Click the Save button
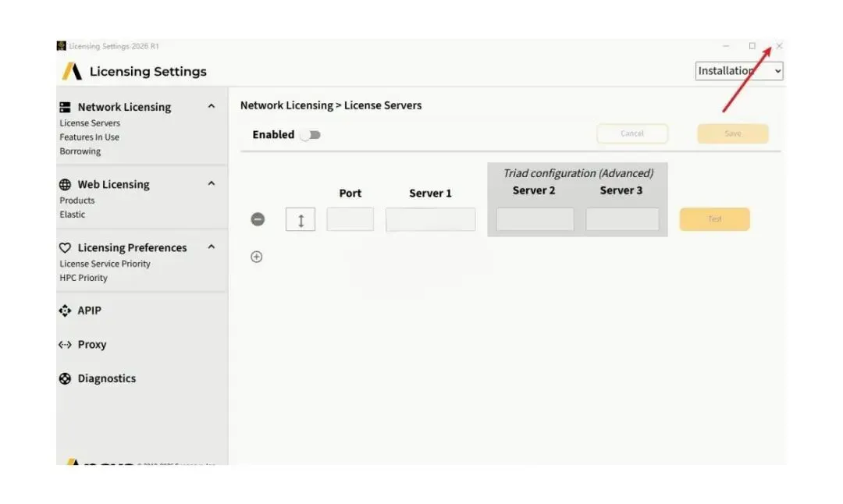843x504 pixels. [x=733, y=133]
